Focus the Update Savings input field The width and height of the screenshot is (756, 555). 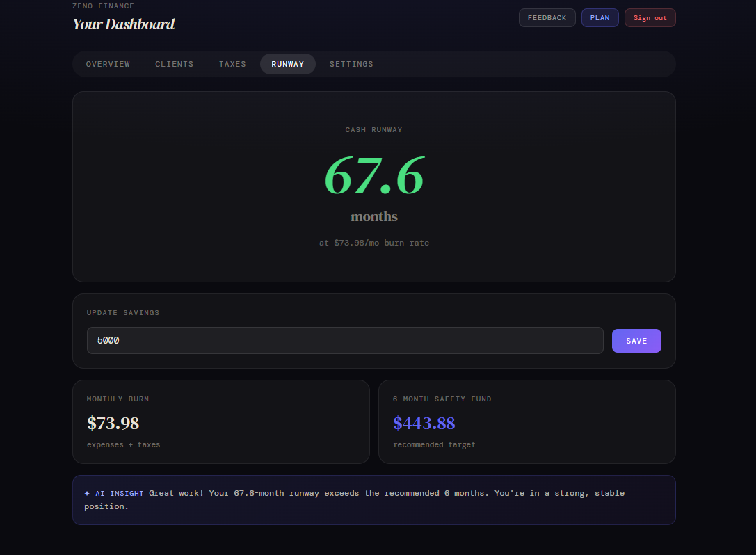click(x=345, y=340)
